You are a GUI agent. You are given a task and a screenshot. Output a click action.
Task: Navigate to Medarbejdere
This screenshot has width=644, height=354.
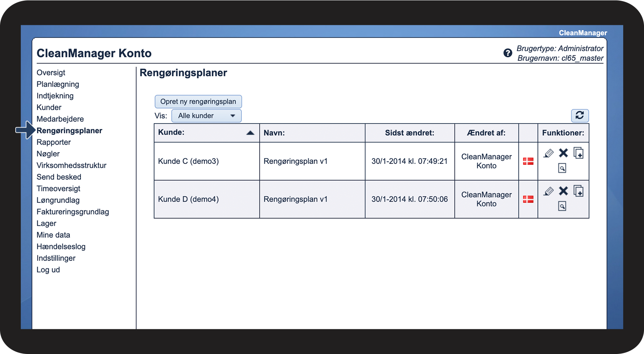(x=60, y=119)
